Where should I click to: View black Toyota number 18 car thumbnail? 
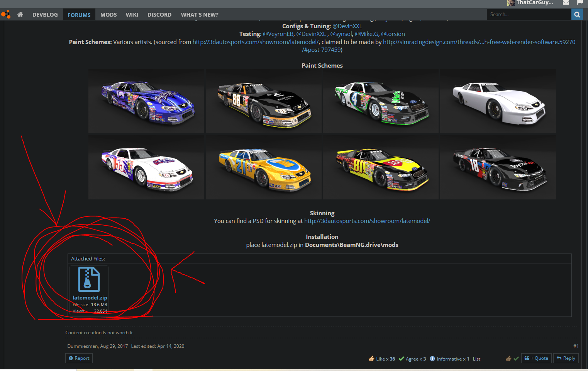498,167
